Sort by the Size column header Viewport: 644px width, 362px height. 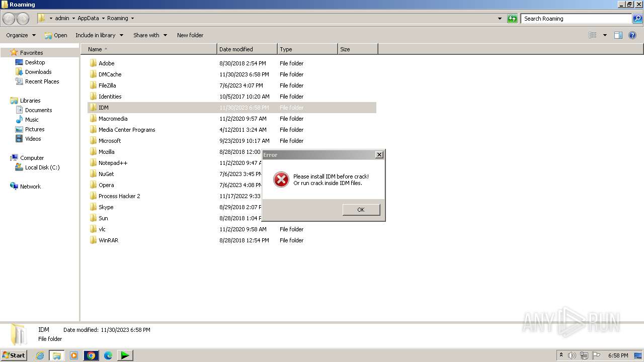358,49
